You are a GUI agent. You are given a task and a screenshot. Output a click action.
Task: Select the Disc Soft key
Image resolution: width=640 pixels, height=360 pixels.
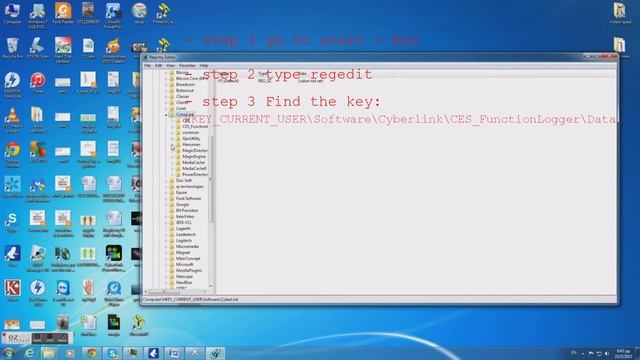(184, 180)
